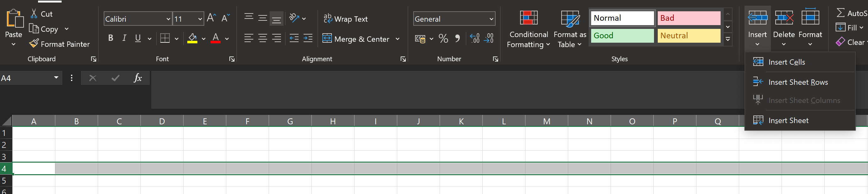The width and height of the screenshot is (868, 194).
Task: Click the center align text icon
Action: (262, 38)
